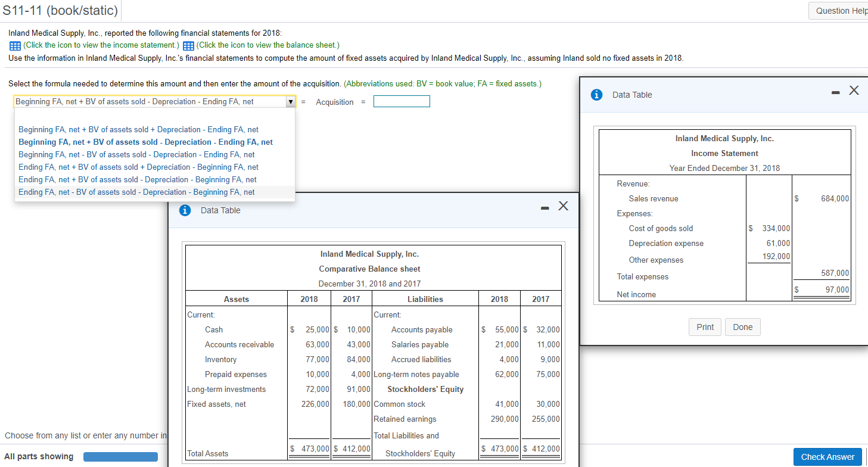868x467 pixels.
Task: Click the Long-term notes payable label
Action: click(x=416, y=375)
